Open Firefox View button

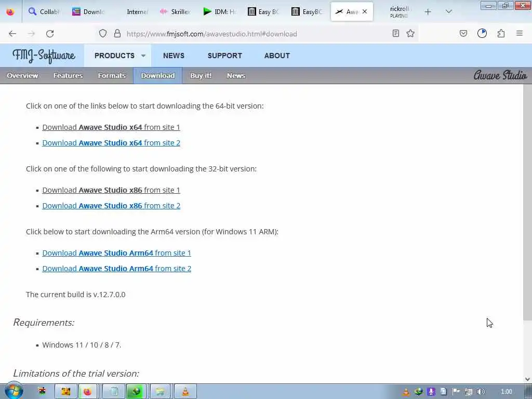tap(10, 12)
